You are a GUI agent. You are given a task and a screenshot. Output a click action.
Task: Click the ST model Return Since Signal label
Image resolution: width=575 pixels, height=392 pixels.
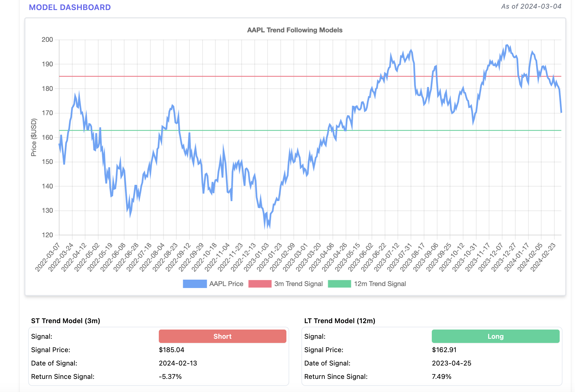(63, 376)
